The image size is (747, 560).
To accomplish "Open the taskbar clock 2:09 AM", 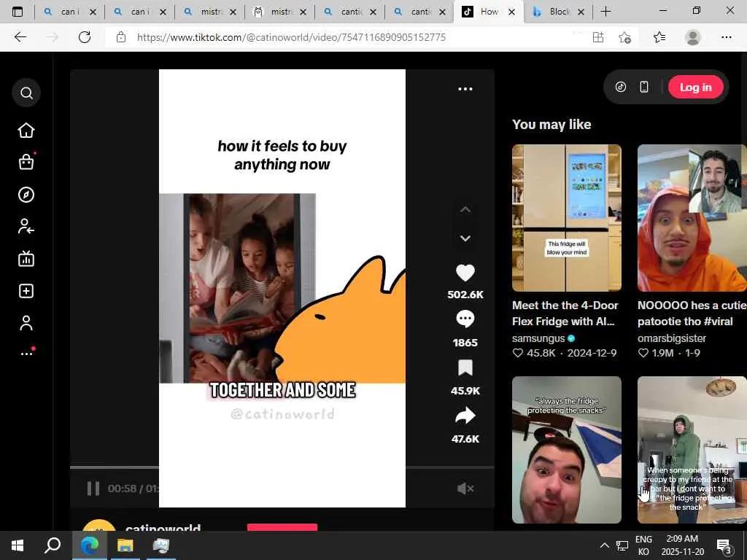I will tap(682, 545).
